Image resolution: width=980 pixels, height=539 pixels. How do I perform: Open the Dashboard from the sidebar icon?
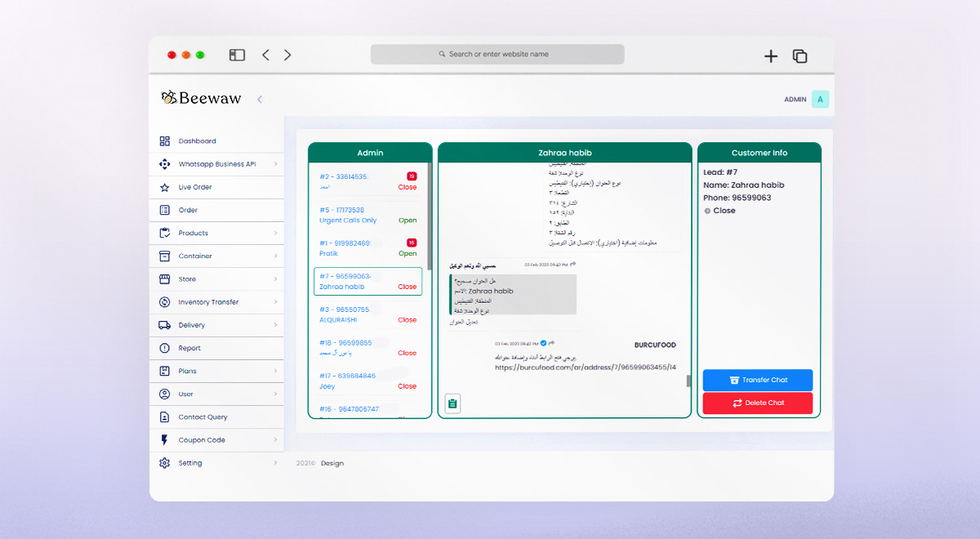(x=163, y=140)
